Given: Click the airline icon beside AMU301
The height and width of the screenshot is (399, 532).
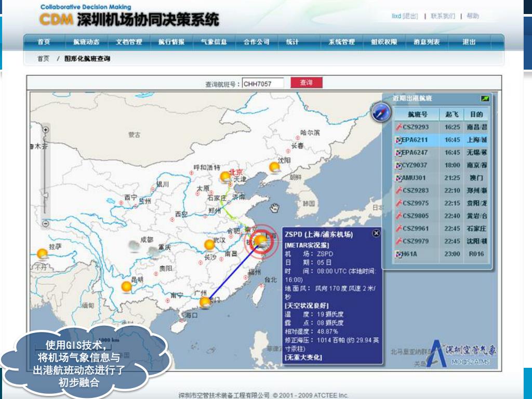Looking at the screenshot, I should click(398, 178).
